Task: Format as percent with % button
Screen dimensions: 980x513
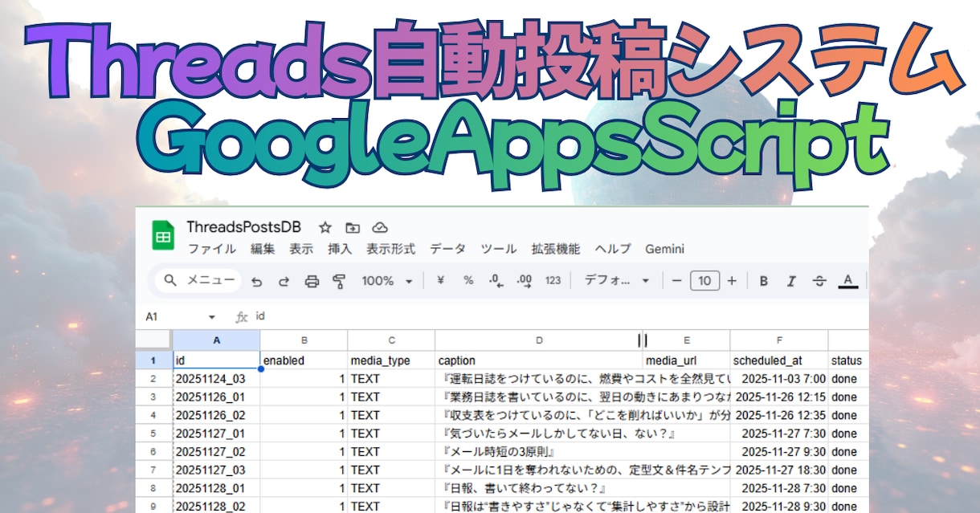Action: 468,280
